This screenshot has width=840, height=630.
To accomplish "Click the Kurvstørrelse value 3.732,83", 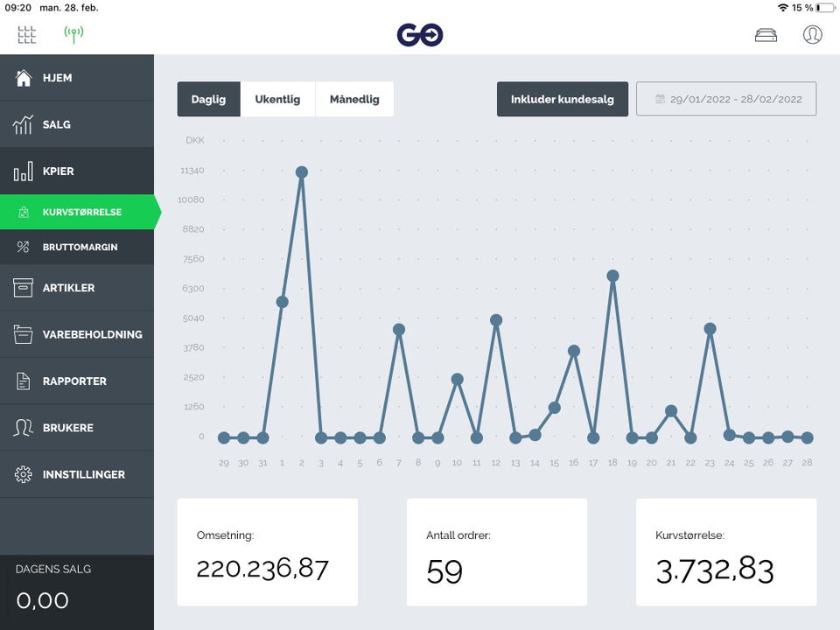I will click(x=715, y=570).
